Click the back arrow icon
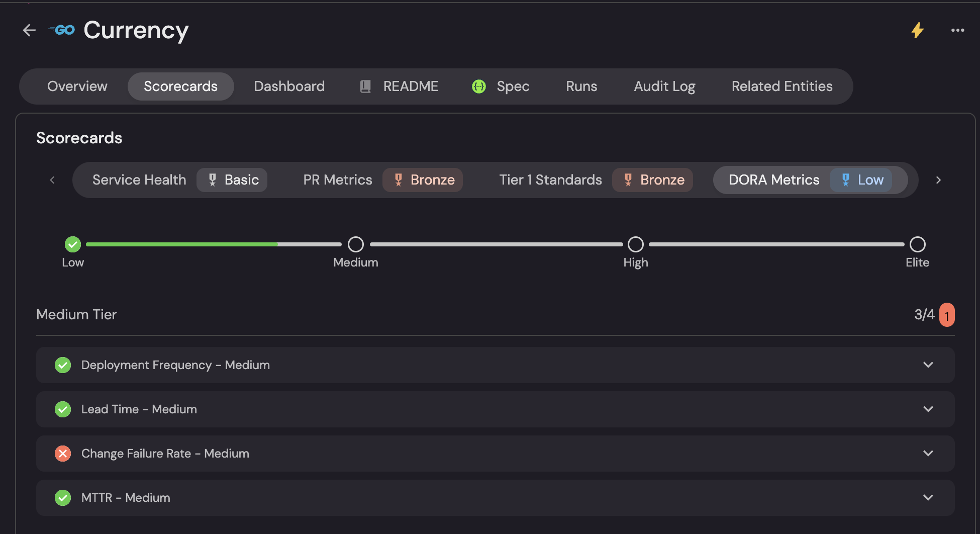 click(x=29, y=31)
